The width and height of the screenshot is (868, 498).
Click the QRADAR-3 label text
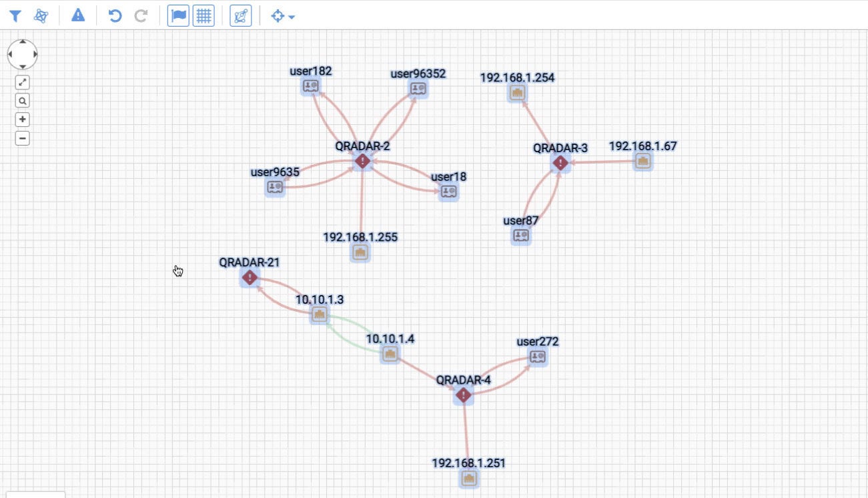click(560, 148)
